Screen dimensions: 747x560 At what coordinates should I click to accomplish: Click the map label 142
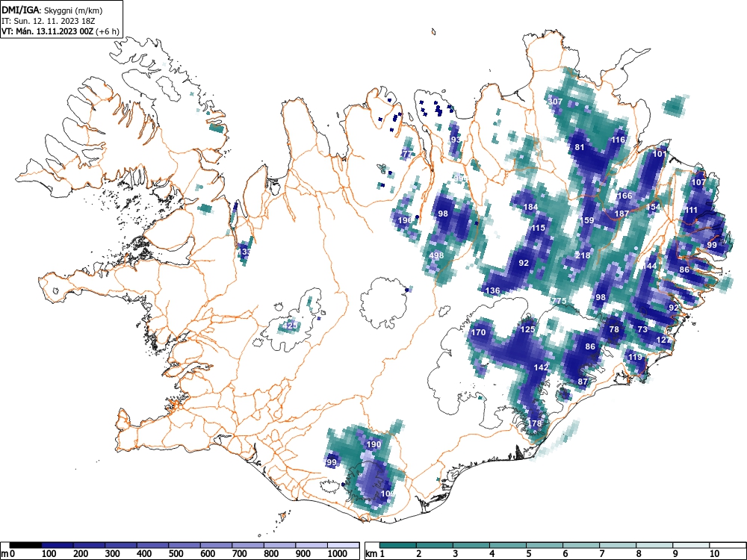[x=541, y=367]
